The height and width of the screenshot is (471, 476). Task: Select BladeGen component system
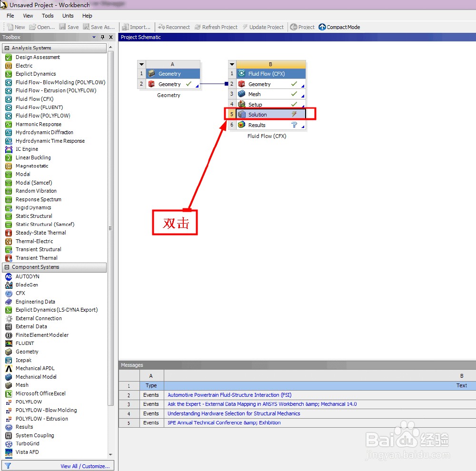click(x=27, y=285)
